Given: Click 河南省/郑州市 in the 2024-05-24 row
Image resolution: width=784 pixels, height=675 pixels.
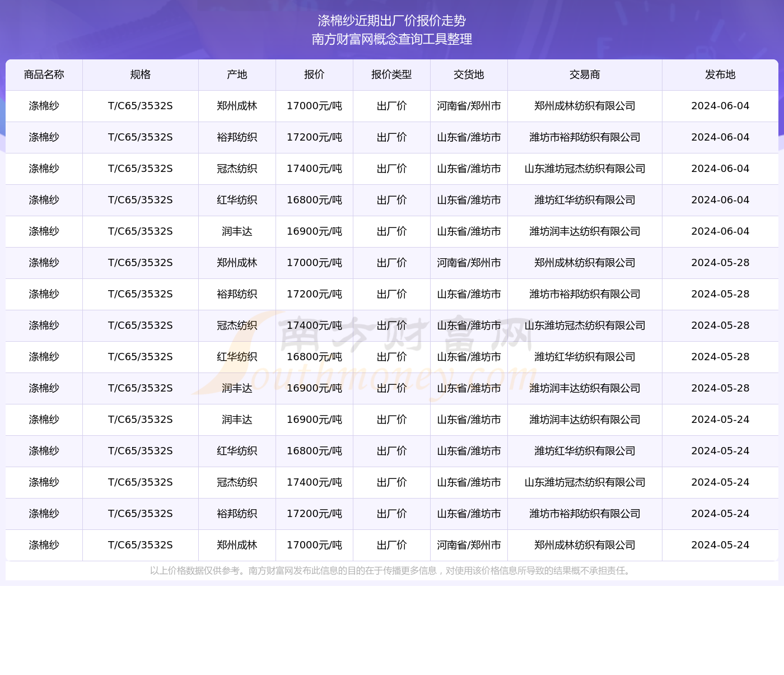Looking at the screenshot, I should coord(469,545).
